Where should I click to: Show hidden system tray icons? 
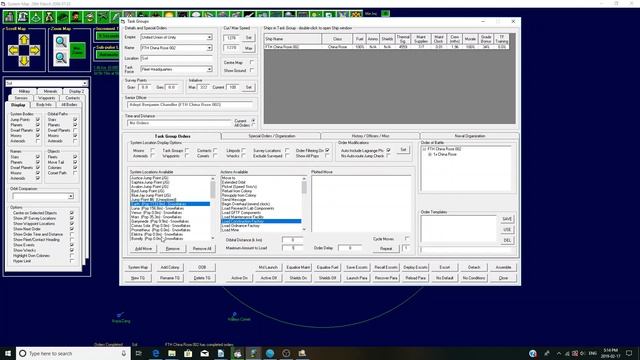point(559,353)
